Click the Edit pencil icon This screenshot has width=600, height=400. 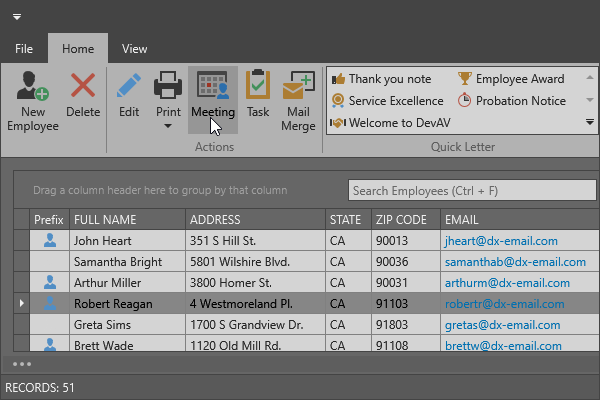tap(129, 85)
